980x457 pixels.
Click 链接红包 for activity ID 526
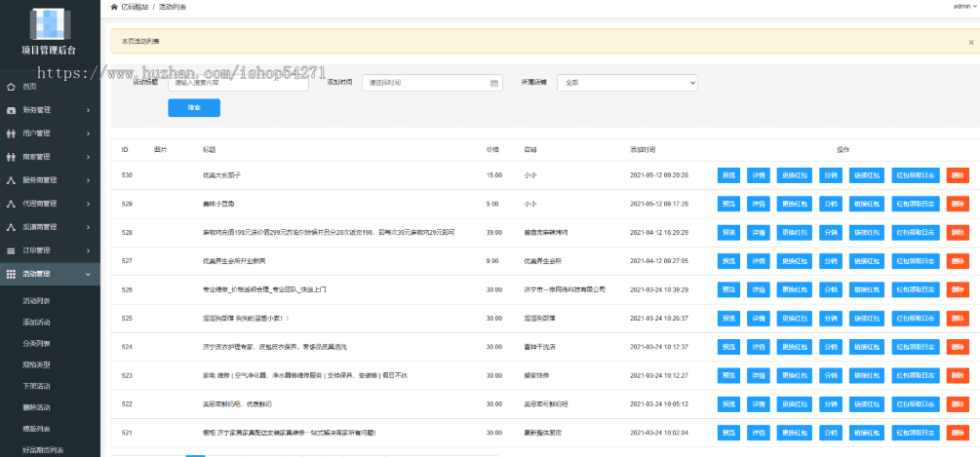click(x=867, y=289)
